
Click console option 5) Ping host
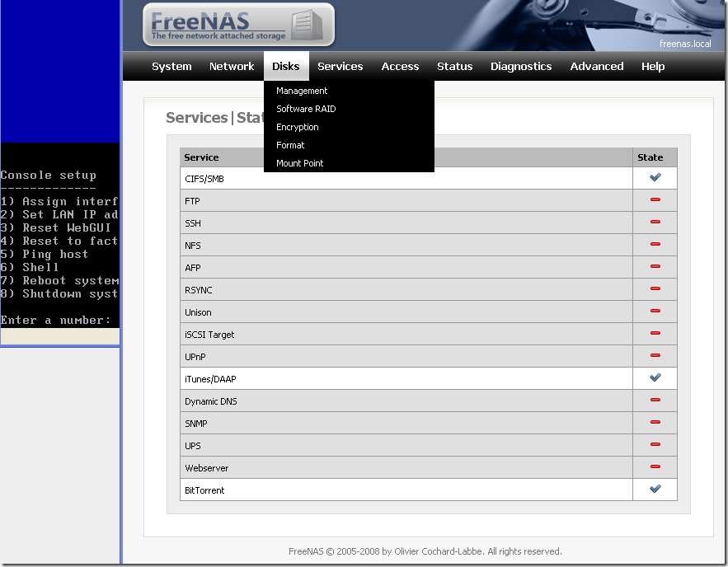click(44, 255)
